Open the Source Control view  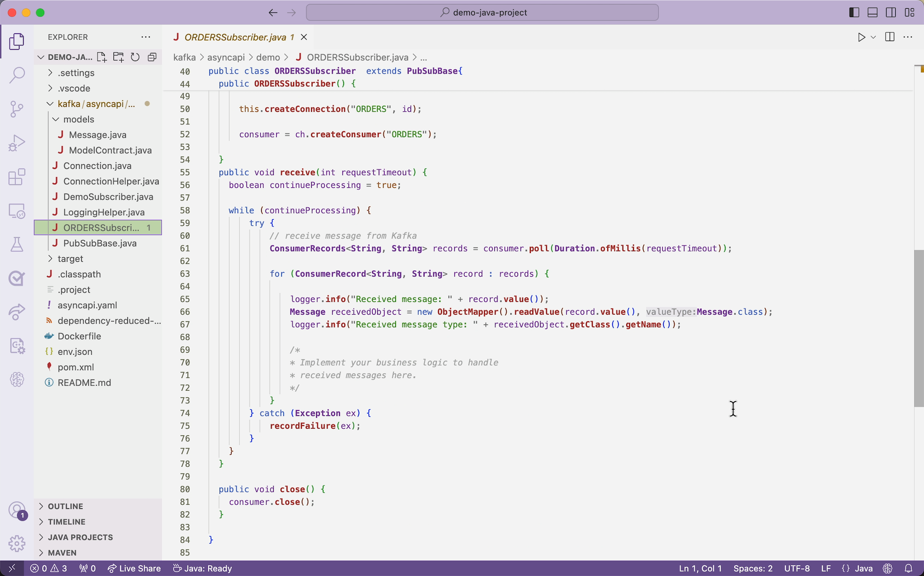17,109
